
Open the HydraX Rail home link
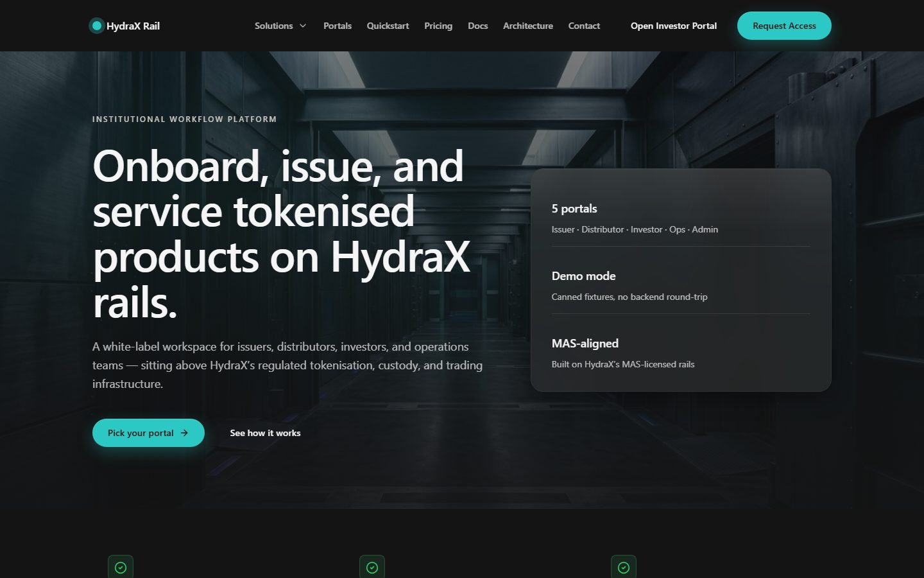point(124,26)
